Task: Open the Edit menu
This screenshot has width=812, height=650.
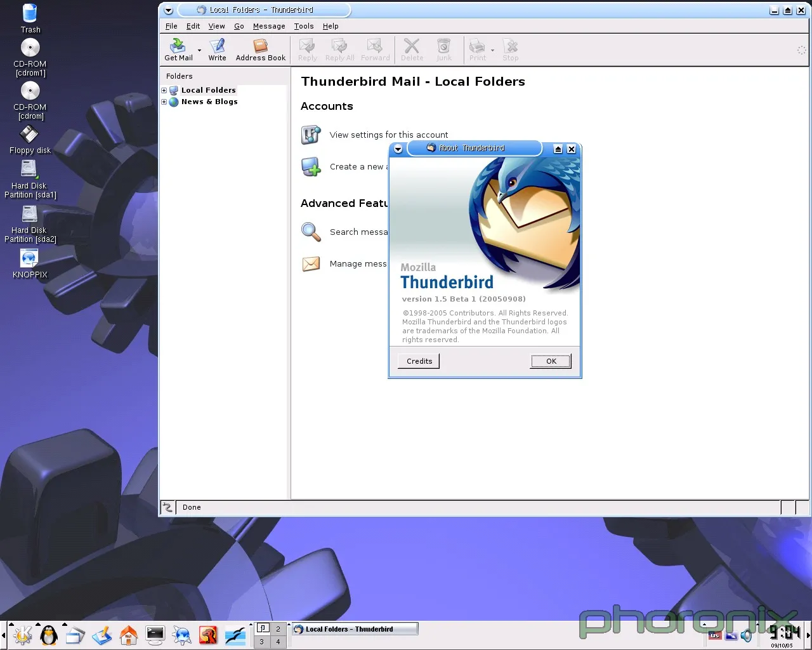Action: click(x=193, y=26)
